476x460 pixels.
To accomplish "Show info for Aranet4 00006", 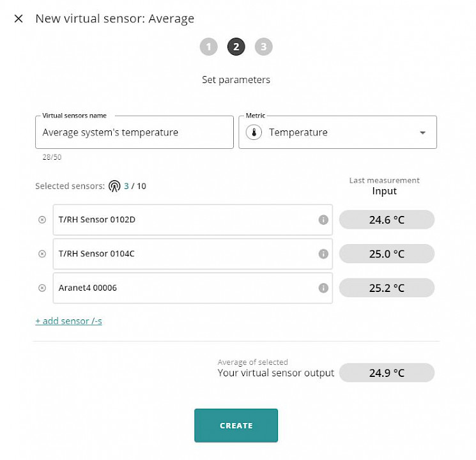I will (323, 287).
